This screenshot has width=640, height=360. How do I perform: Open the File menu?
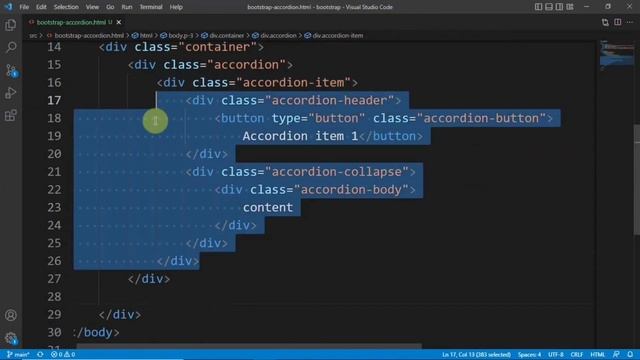pos(24,7)
